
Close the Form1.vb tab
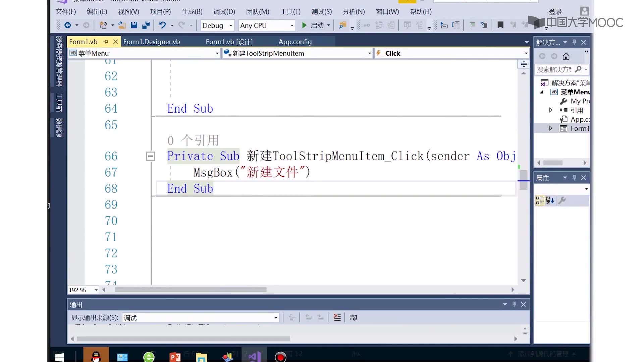pos(115,42)
